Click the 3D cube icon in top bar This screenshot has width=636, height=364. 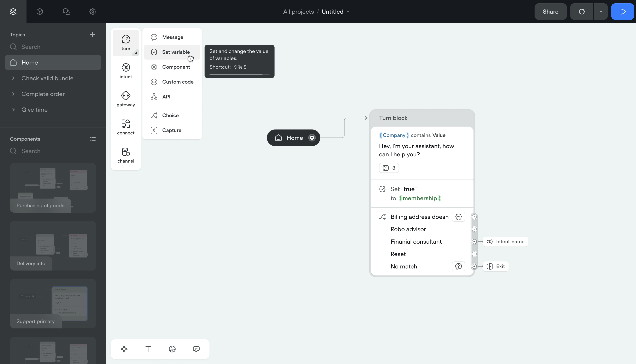coord(40,12)
